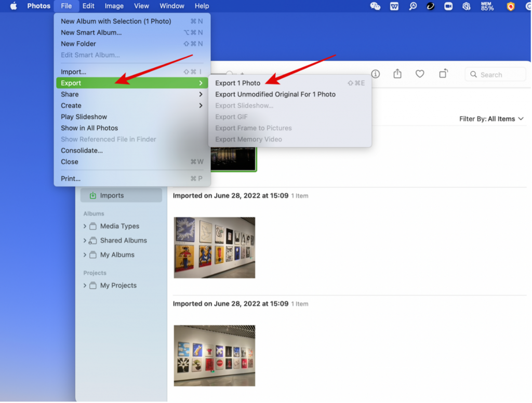This screenshot has height=403, width=532.
Task: Select Export Unmodified Original For 1 Photo
Action: 275,95
